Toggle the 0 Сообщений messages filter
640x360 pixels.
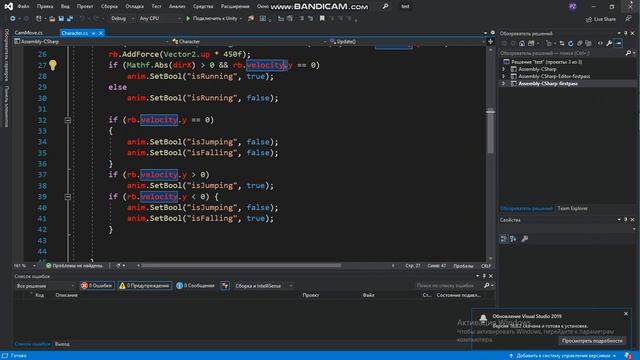point(195,286)
